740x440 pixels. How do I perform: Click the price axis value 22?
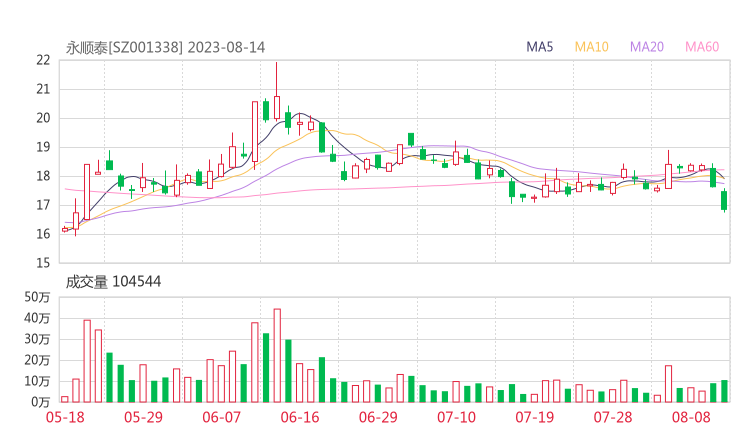43,60
